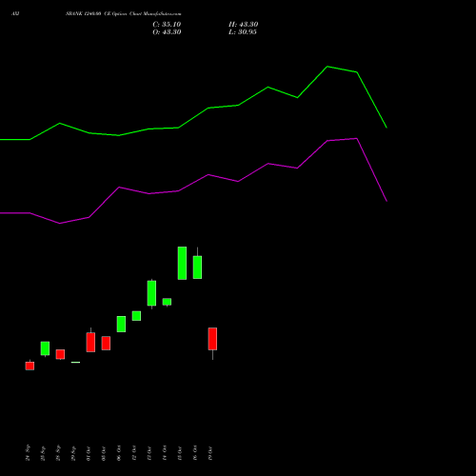Click the low value L: 30.95
Viewport: 476px width, 476px height.
243,32
